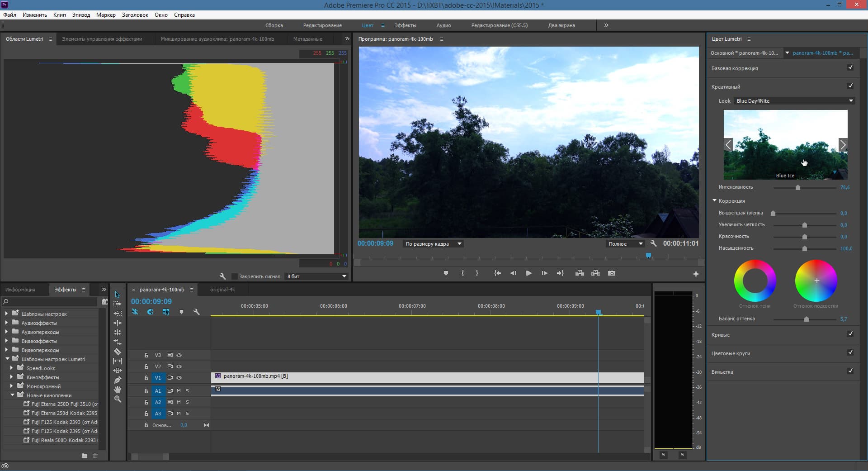Switch to the Аудио workspace tab

point(443,25)
